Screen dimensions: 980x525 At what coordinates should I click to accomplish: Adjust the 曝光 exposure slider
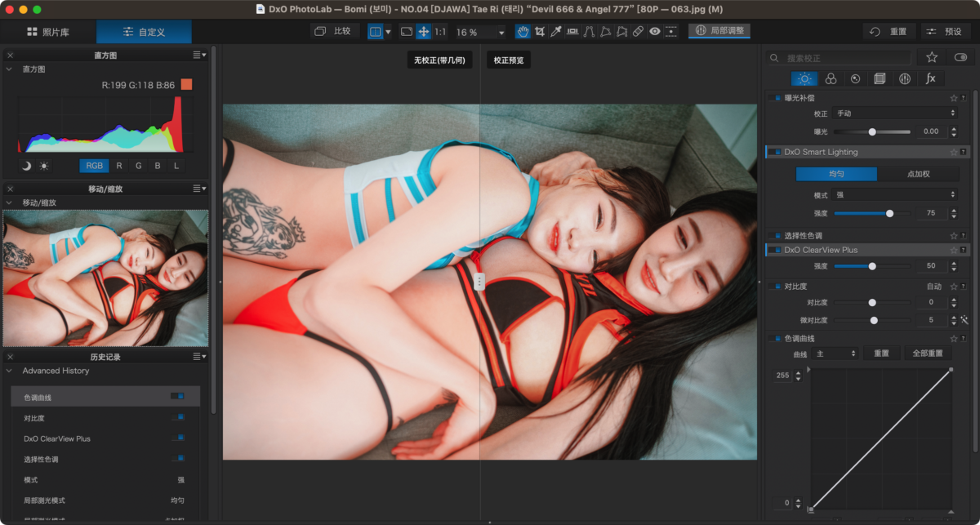[872, 131]
